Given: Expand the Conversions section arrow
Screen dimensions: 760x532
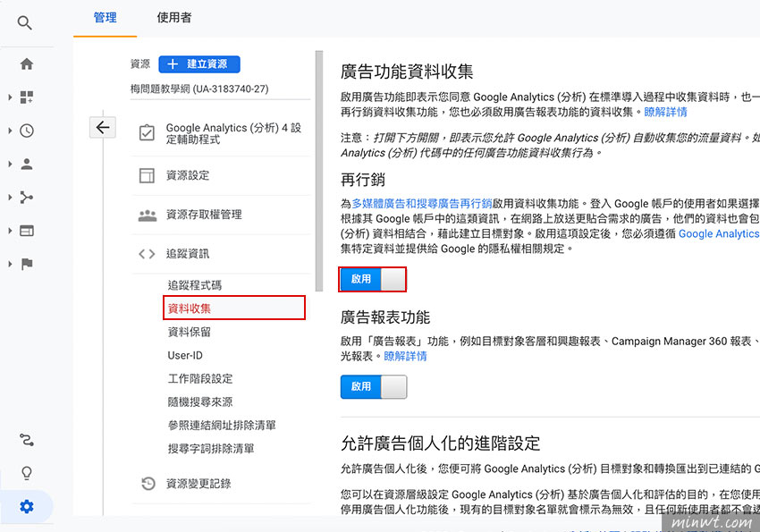Looking at the screenshot, I should click(x=10, y=264).
